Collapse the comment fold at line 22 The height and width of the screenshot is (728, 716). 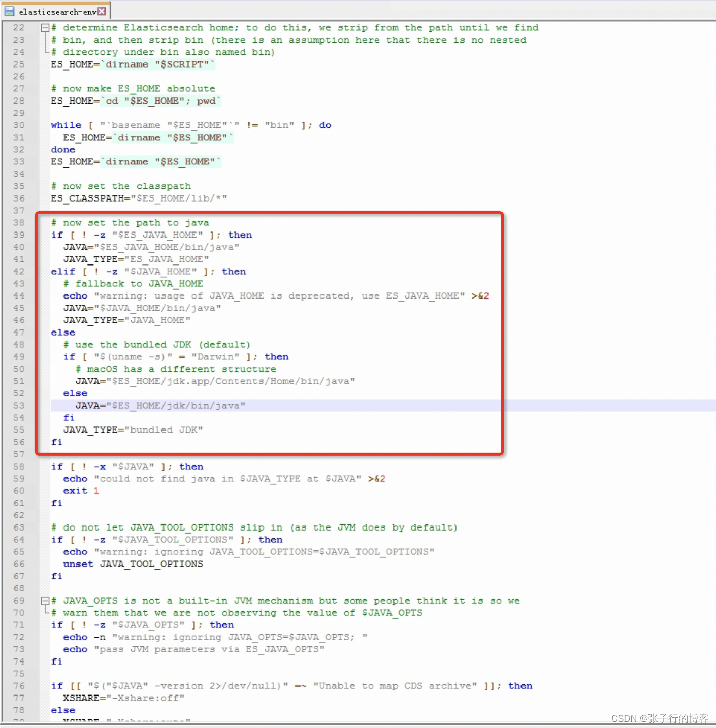click(x=45, y=28)
